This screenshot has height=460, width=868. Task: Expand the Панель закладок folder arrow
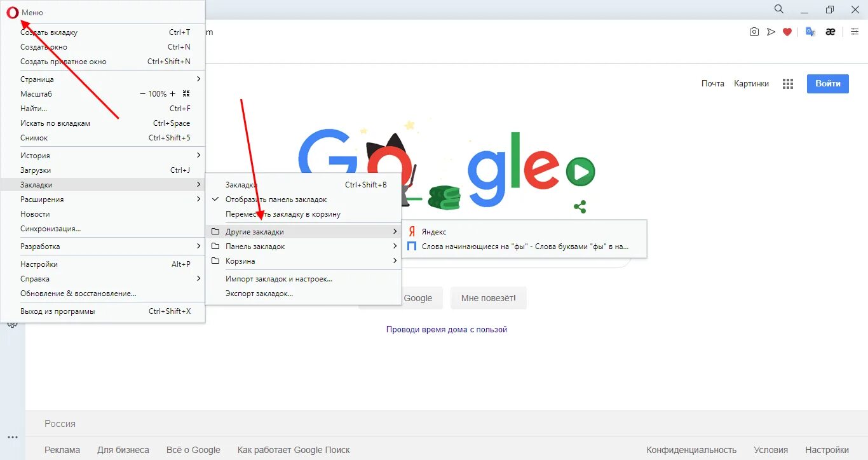click(x=395, y=247)
